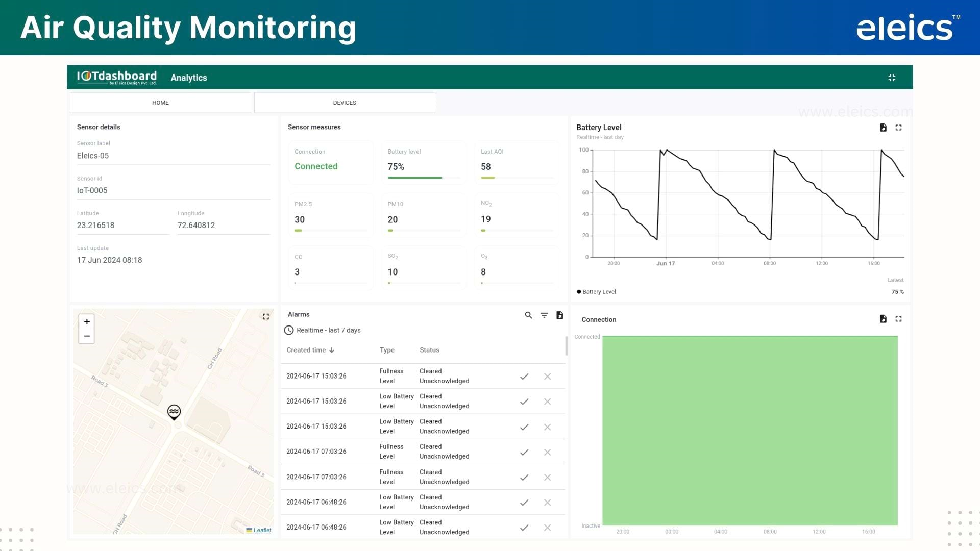Zoom out on the map

[87, 336]
